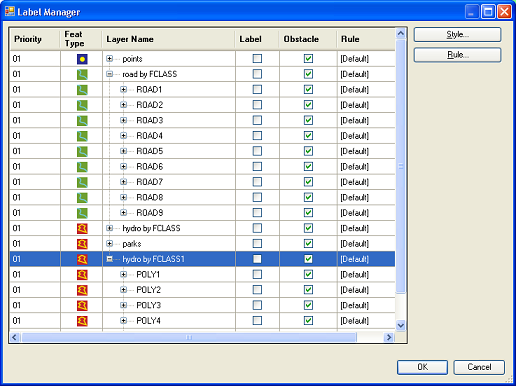
Task: Expand the ROAD5 sublayer node
Action: pyautogui.click(x=123, y=151)
